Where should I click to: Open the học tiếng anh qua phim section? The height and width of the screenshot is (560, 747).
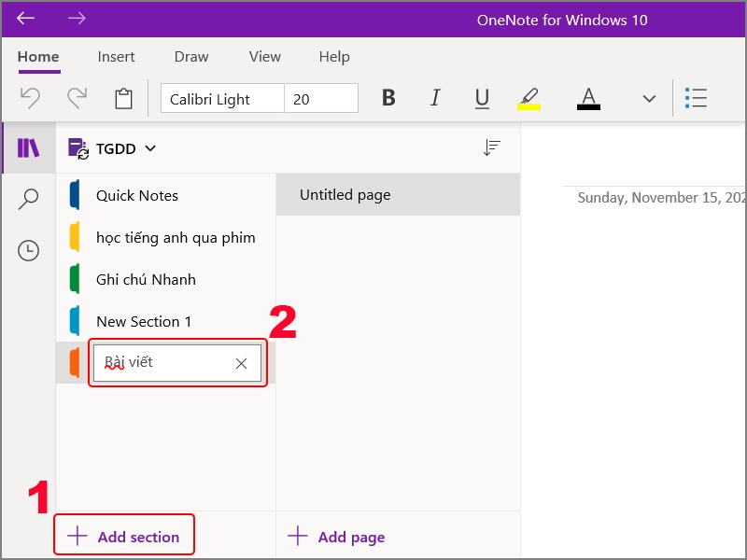coord(166,238)
